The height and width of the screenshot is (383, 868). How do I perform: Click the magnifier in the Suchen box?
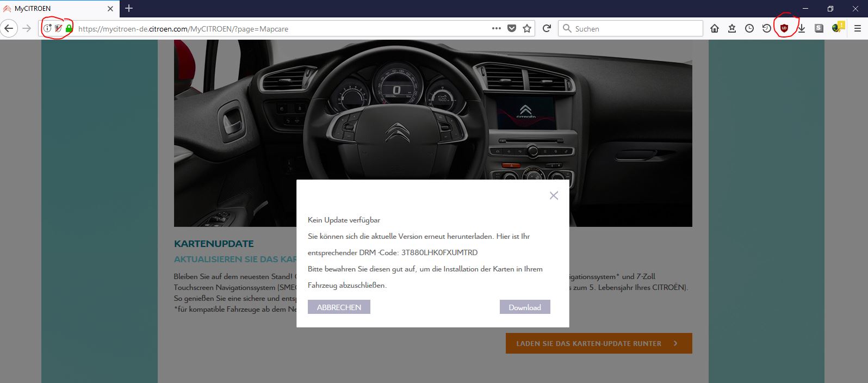567,28
